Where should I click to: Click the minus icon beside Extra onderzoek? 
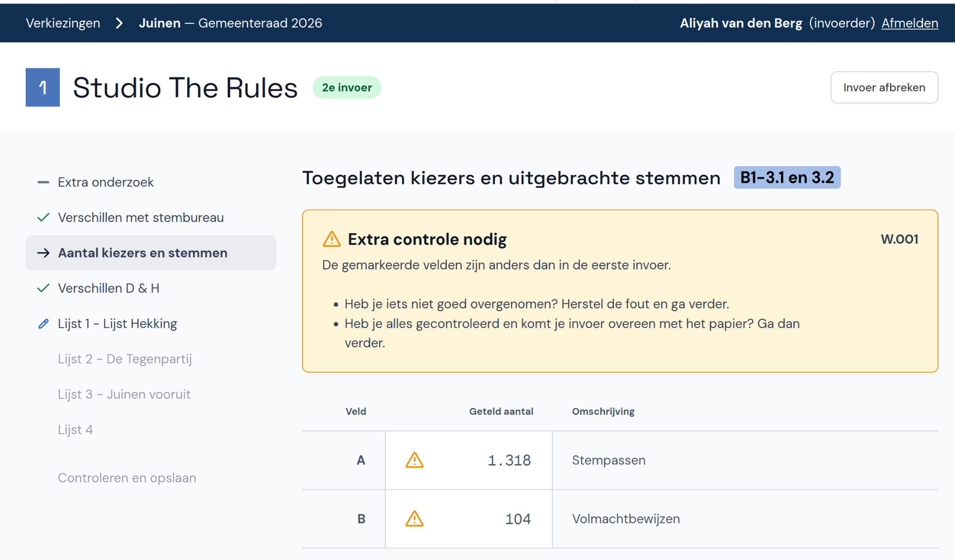pyautogui.click(x=43, y=182)
